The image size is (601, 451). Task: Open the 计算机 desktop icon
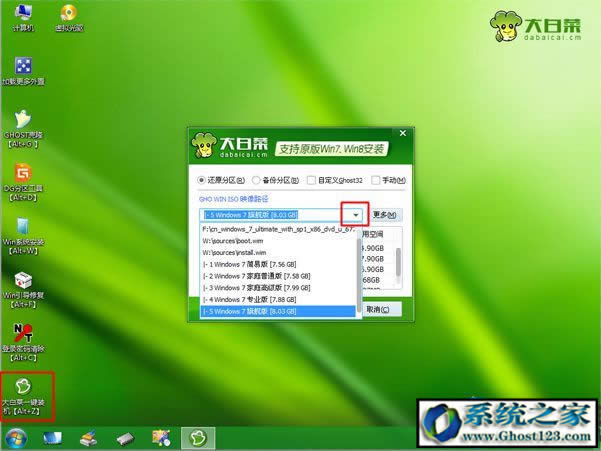[23, 17]
